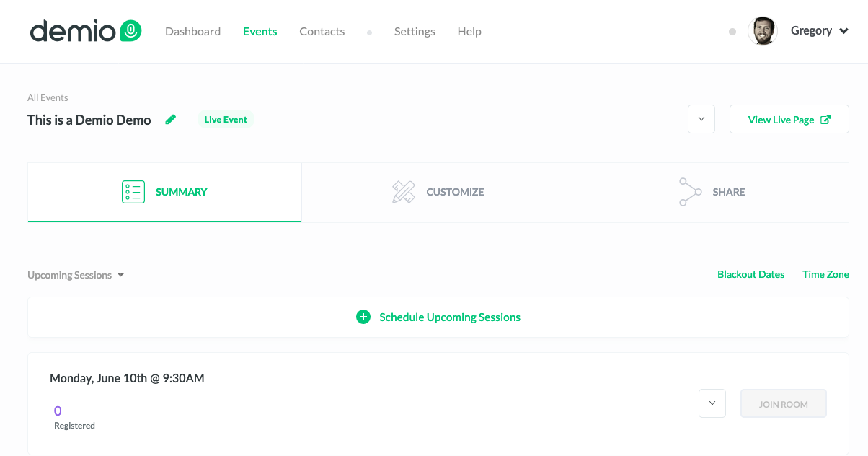Viewport: 868px width, 456px height.
Task: Expand the Upcoming Sessions filter dropdown
Action: tap(76, 275)
